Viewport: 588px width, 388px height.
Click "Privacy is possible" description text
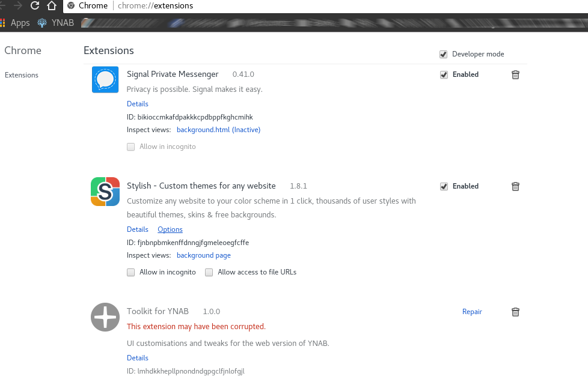click(x=195, y=89)
